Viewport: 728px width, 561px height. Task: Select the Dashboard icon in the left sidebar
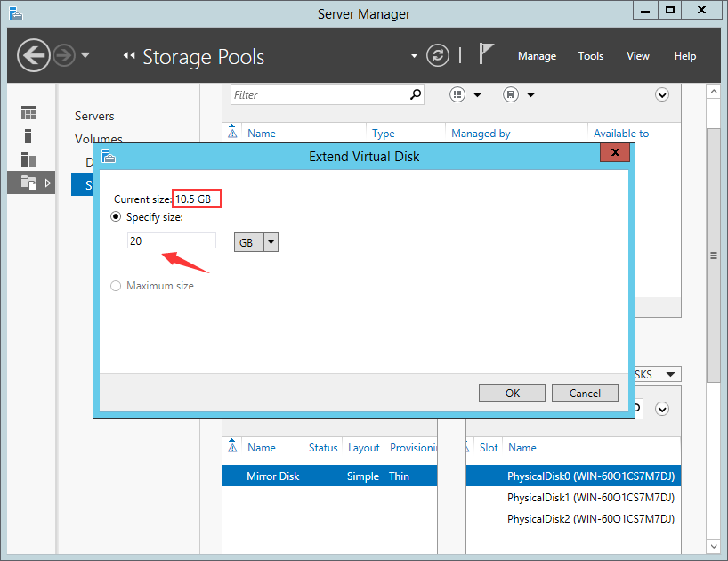click(28, 112)
